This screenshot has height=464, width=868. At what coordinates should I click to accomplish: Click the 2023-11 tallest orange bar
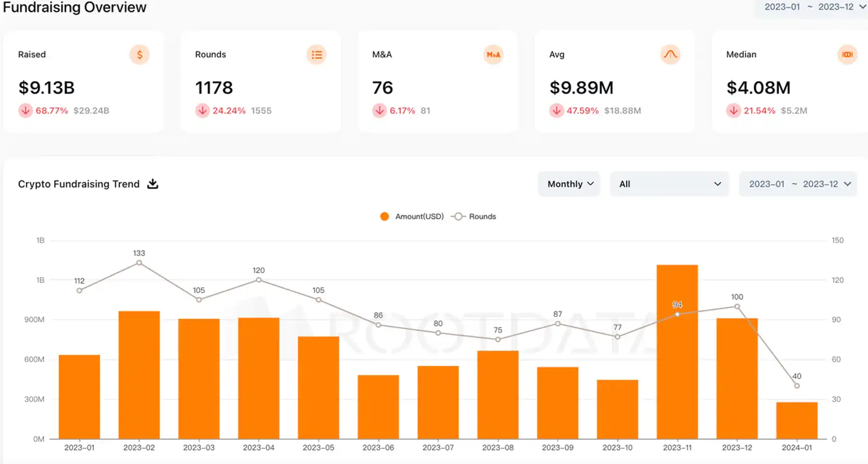(677, 352)
